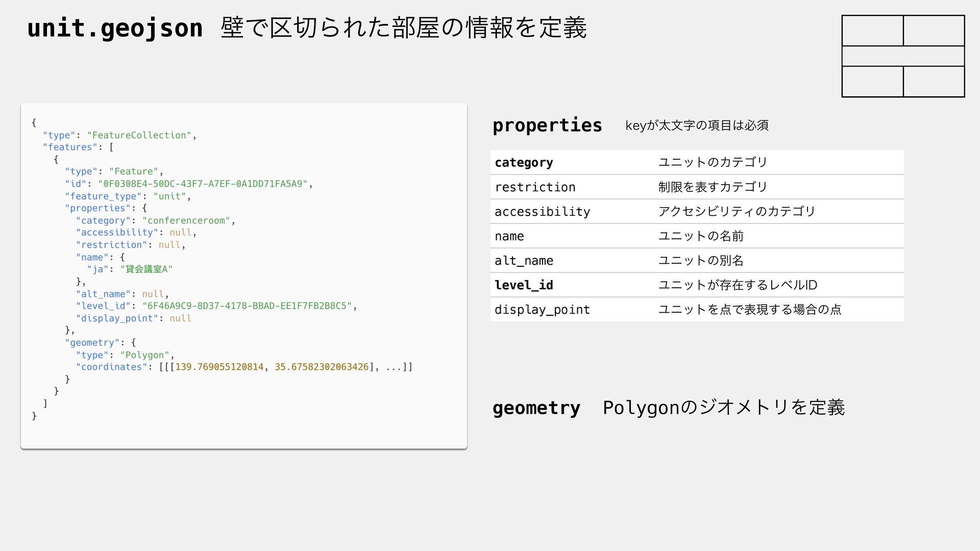Click the description "ユニットを点で表現する場合の点"
This screenshot has height=551, width=980.
point(749,309)
